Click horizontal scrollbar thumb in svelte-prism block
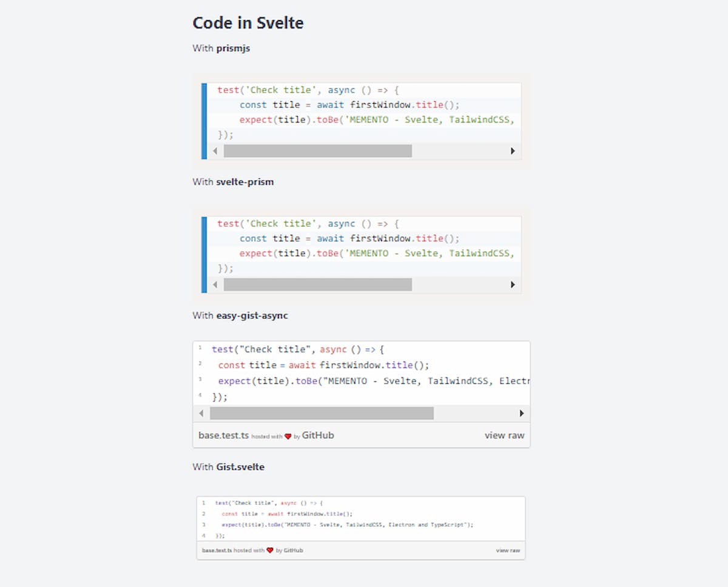The image size is (728, 587). pyautogui.click(x=317, y=284)
